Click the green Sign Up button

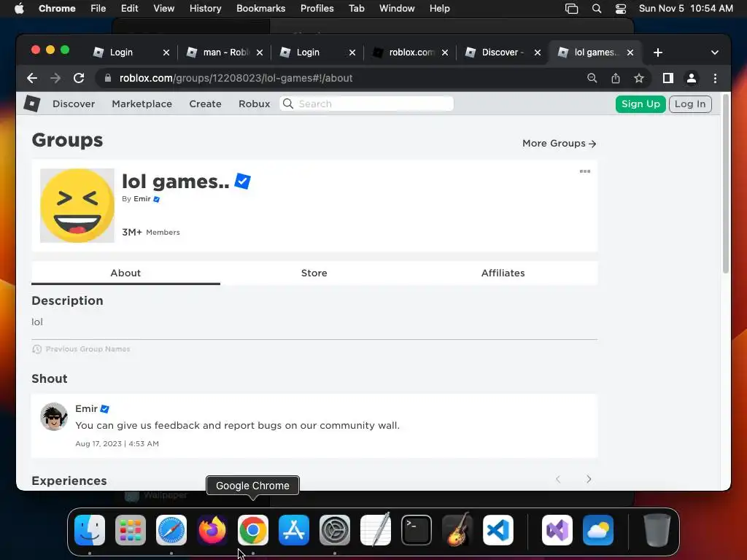[x=640, y=104]
